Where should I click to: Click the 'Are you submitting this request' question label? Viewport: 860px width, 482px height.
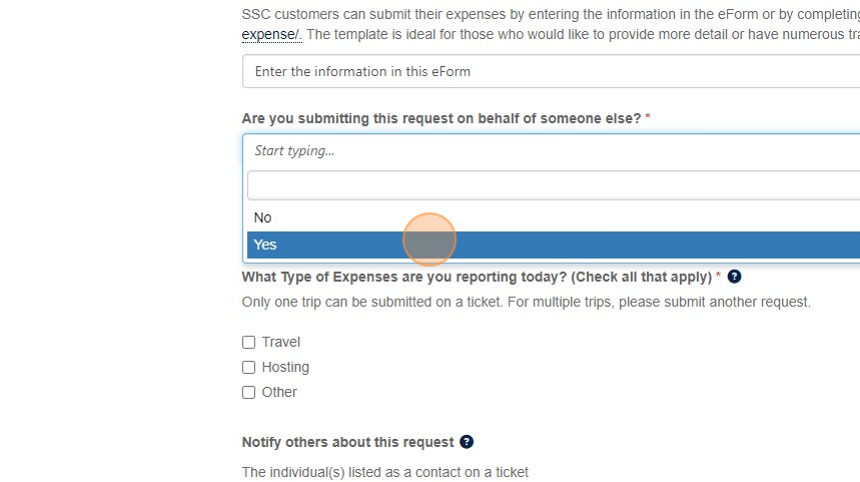pos(441,118)
